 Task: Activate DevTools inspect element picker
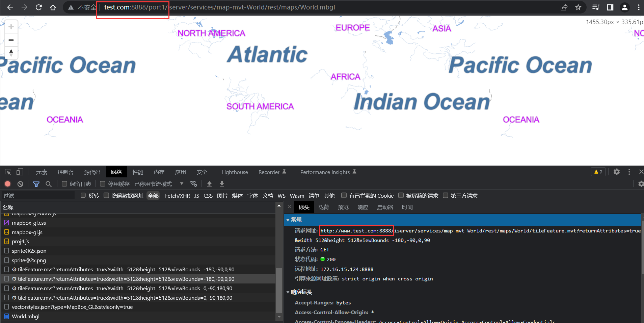click(8, 172)
